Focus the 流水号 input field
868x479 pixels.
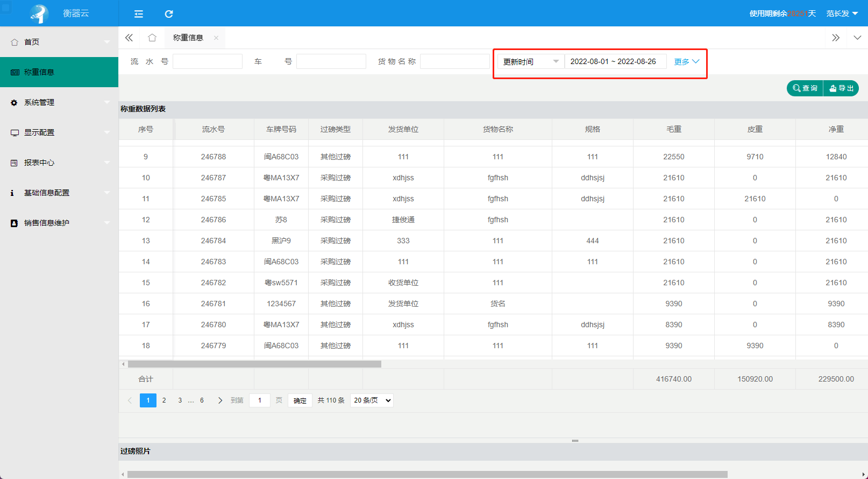tap(208, 61)
